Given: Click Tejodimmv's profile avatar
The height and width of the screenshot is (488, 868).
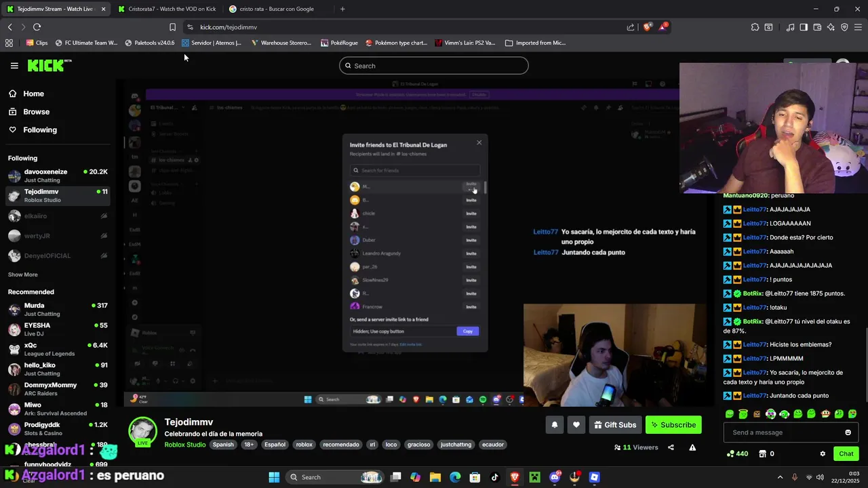Looking at the screenshot, I should point(142,431).
